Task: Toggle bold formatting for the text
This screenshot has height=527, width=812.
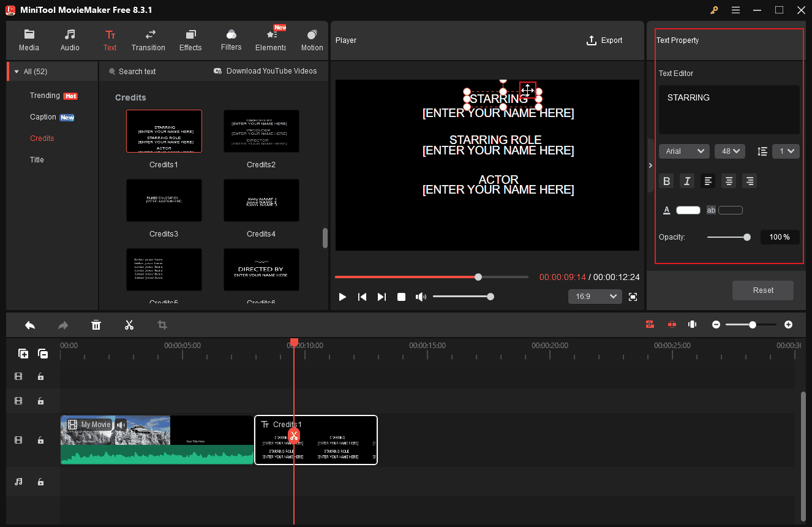Action: pyautogui.click(x=666, y=181)
